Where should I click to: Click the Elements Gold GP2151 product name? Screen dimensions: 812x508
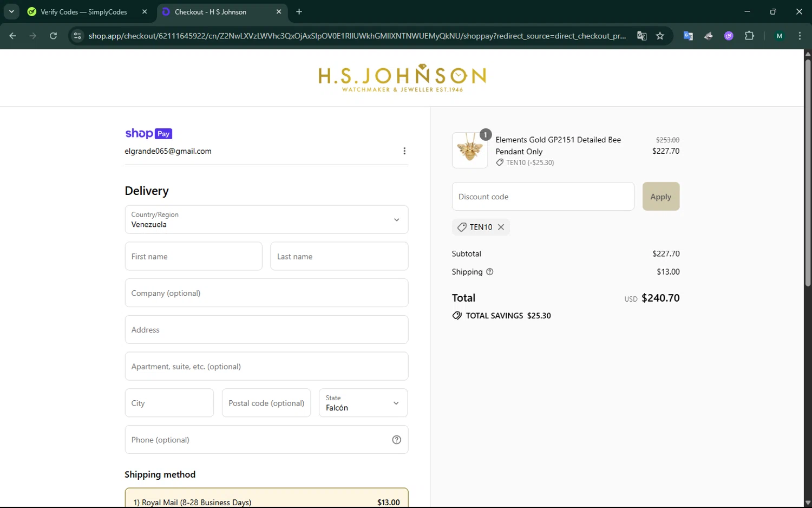(x=558, y=146)
